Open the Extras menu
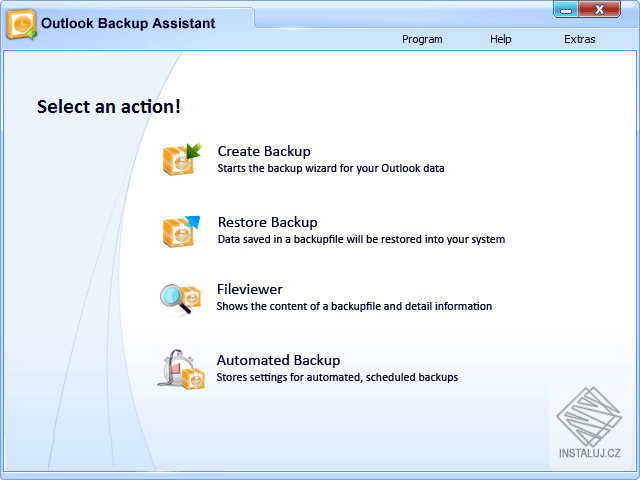 pos(580,39)
